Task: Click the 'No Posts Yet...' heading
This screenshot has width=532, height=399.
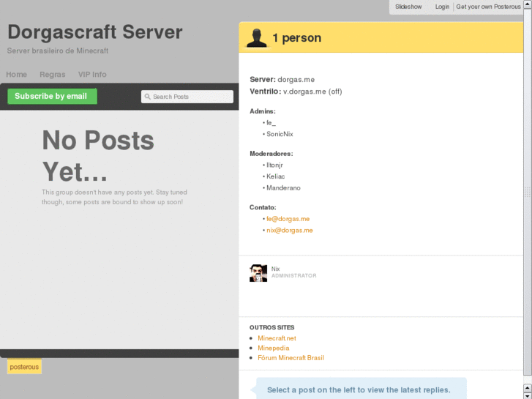Action: [x=98, y=156]
